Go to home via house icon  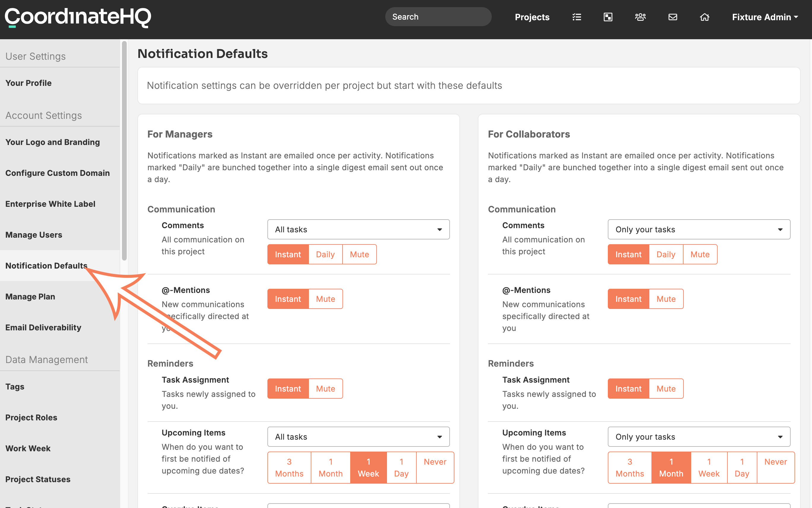point(704,17)
